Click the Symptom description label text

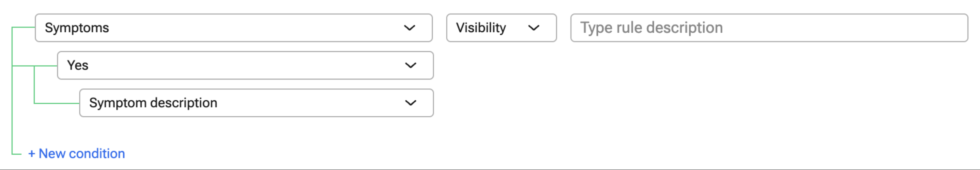point(153,103)
